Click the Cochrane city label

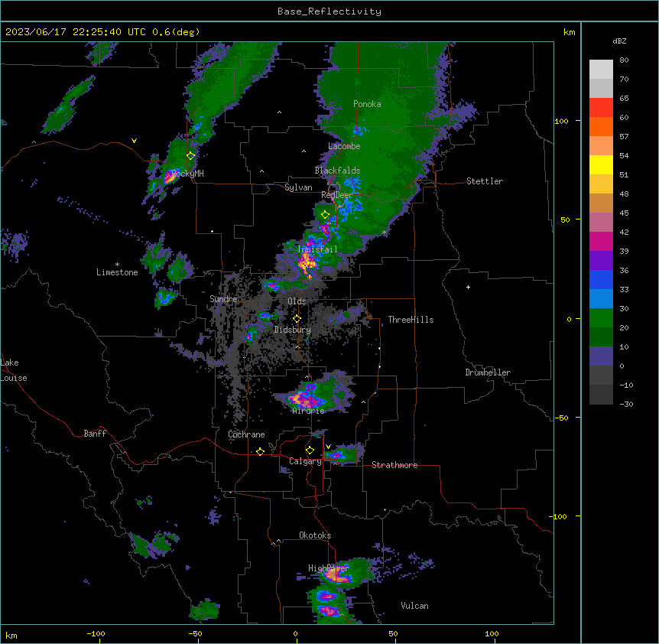tap(246, 434)
